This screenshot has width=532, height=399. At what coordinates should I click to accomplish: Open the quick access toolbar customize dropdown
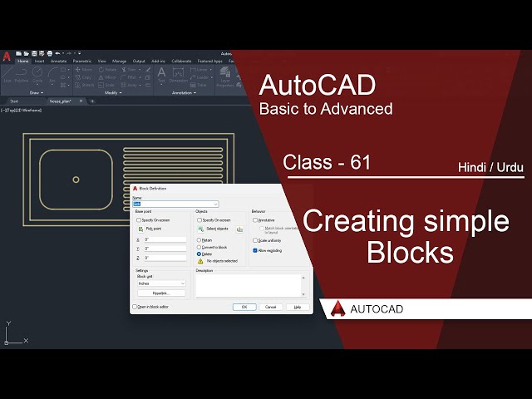(80, 53)
